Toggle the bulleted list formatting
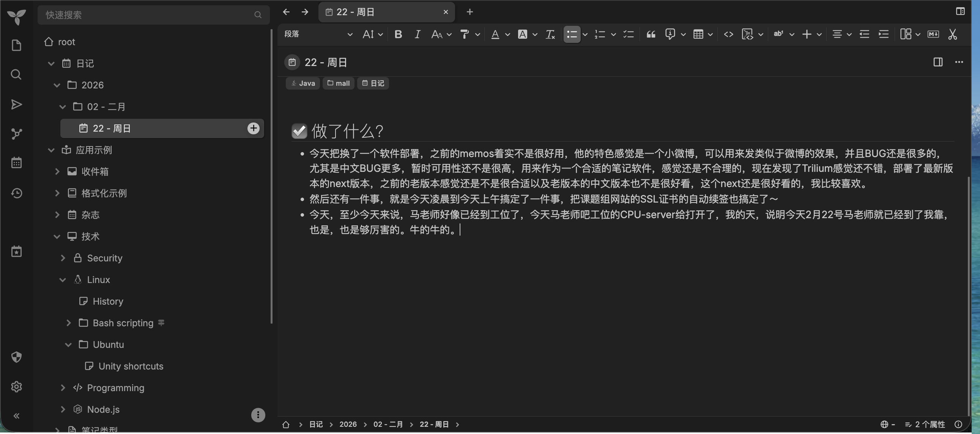980x434 pixels. coord(572,34)
